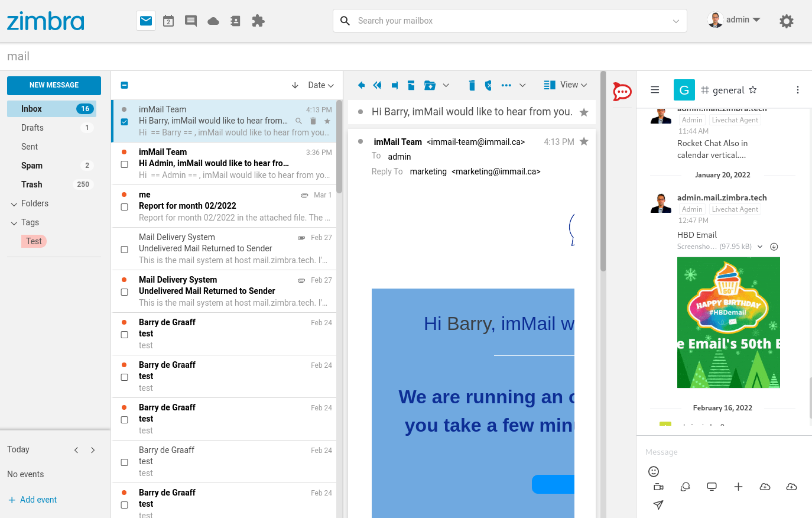This screenshot has width=812, height=518.
Task: Open the chat panel hamburger menu
Action: [655, 90]
